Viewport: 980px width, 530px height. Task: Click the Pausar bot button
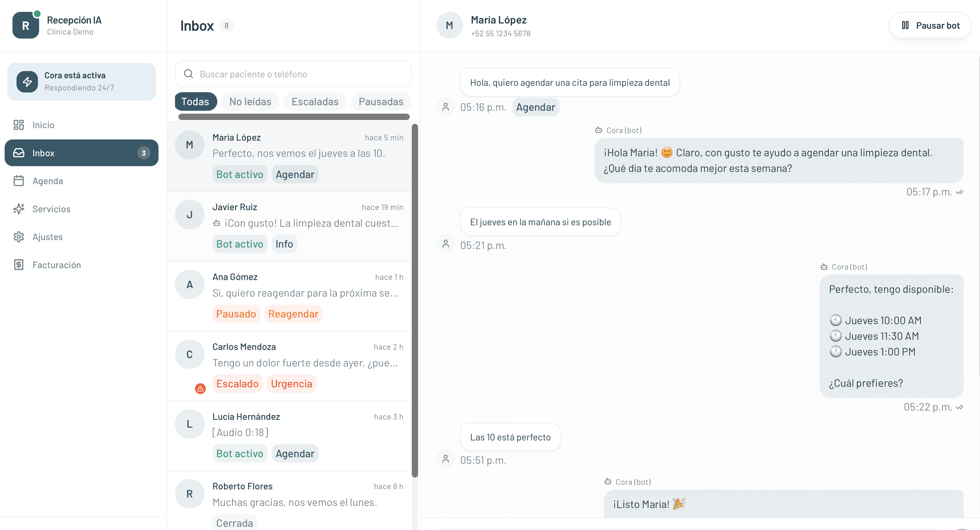(930, 26)
